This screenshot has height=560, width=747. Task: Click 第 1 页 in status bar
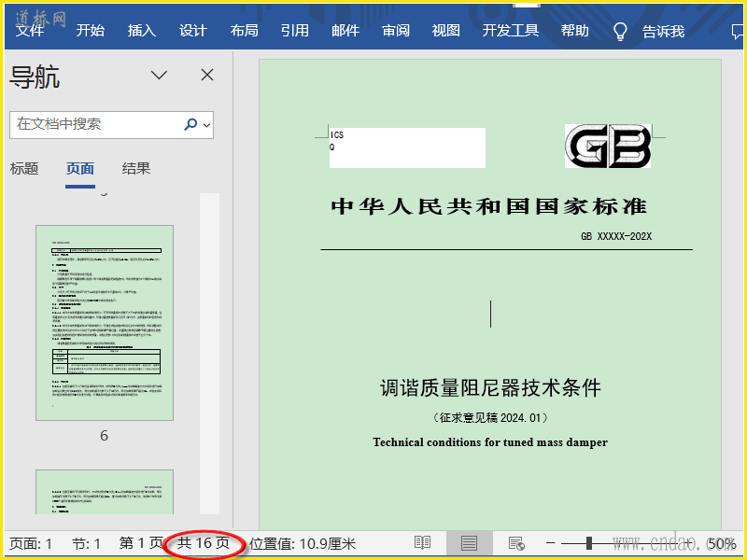click(141, 543)
